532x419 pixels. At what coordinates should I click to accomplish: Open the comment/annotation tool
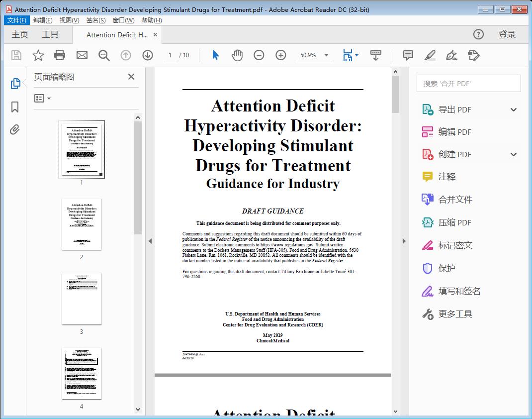408,55
